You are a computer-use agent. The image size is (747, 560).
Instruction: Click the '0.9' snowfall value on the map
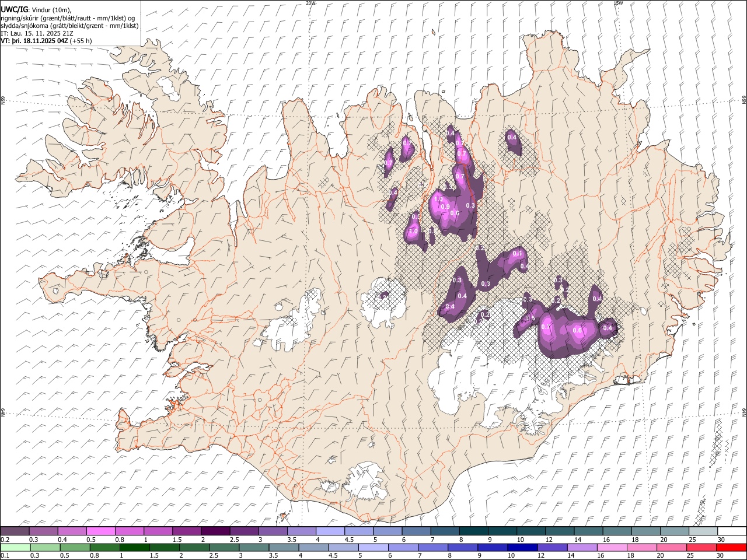pyautogui.click(x=445, y=207)
